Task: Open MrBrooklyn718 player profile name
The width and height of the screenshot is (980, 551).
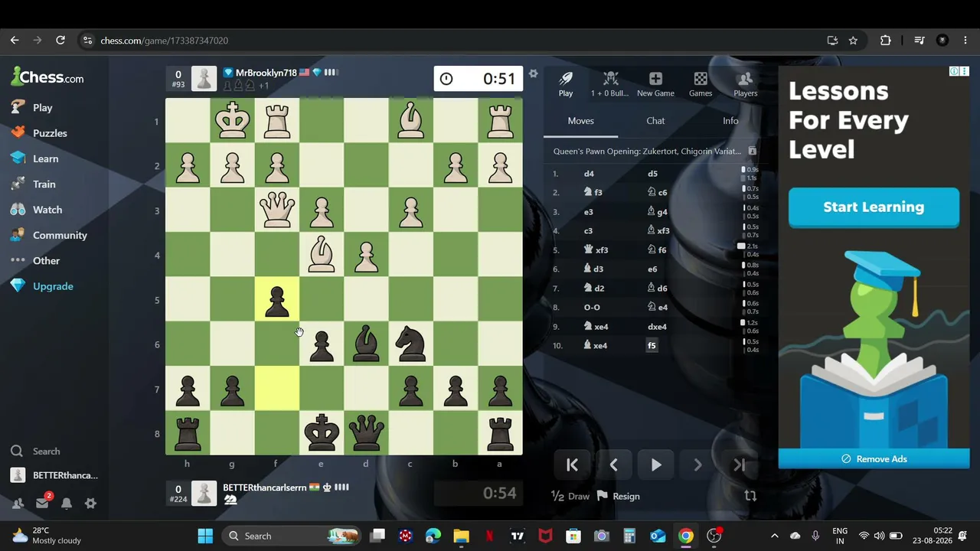Action: [x=266, y=73]
